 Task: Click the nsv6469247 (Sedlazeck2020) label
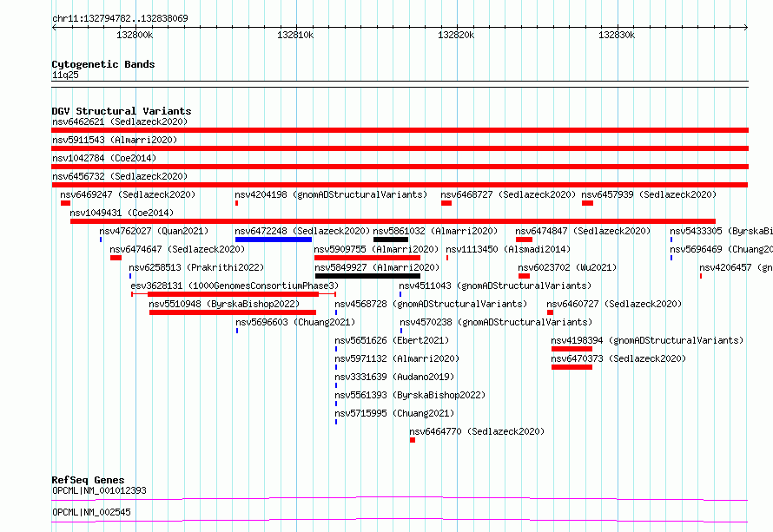[128, 194]
